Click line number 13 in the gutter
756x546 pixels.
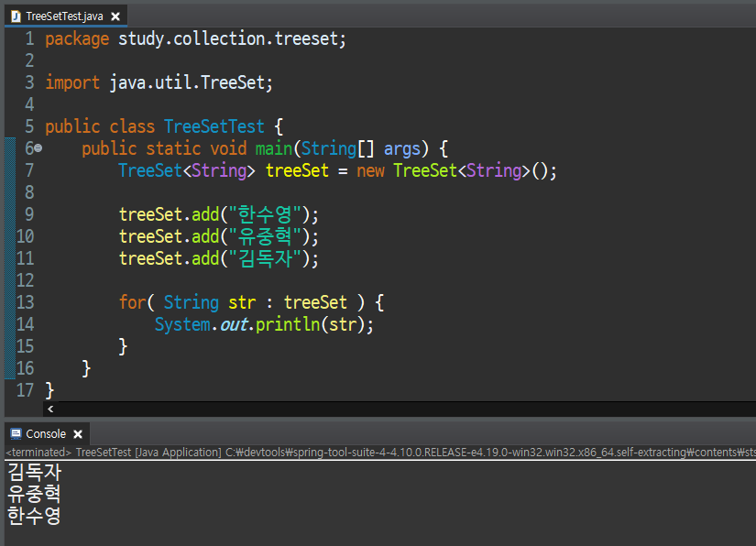click(x=26, y=302)
